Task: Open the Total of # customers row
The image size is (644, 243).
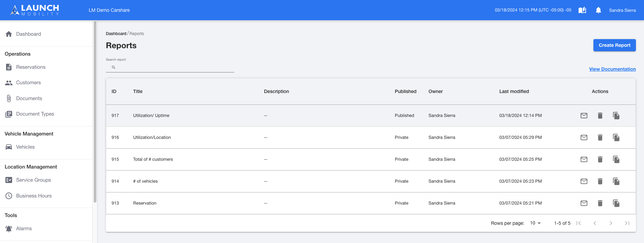Action: click(371, 159)
